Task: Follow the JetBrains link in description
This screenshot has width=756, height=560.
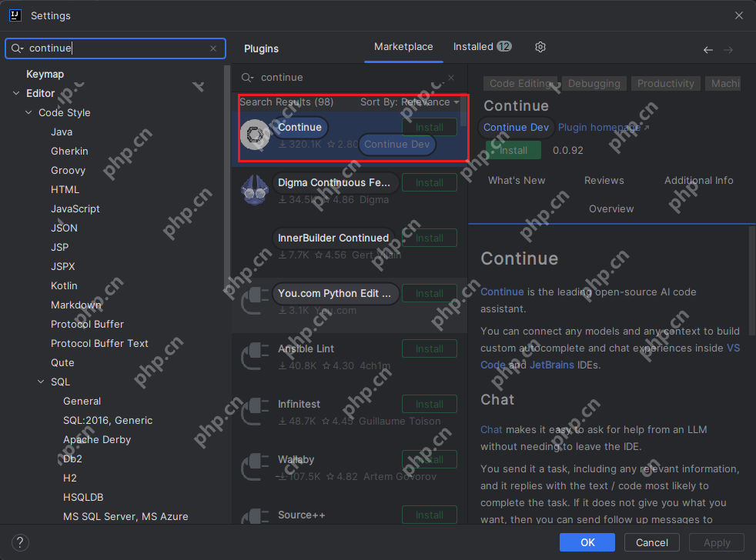Action: point(551,365)
